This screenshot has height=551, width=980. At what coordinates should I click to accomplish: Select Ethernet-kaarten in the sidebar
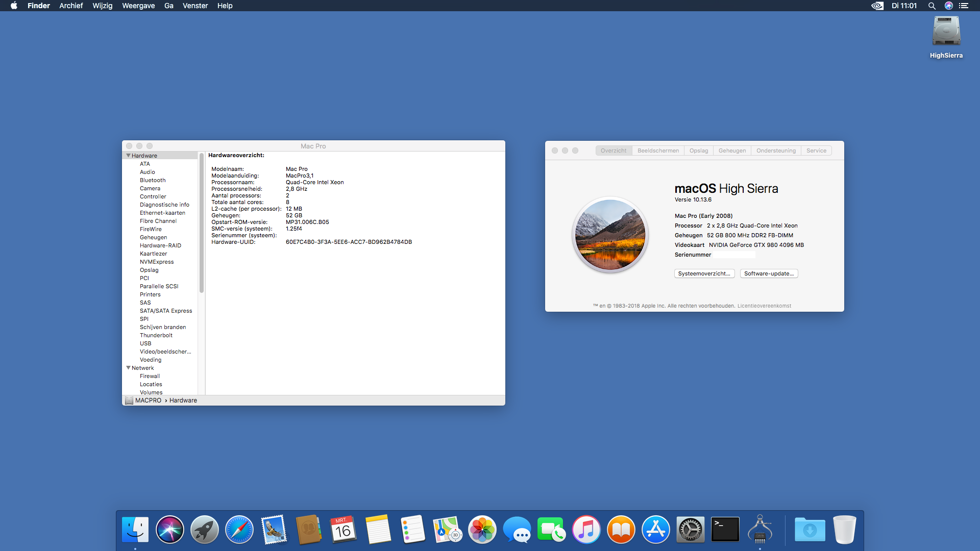coord(162,213)
